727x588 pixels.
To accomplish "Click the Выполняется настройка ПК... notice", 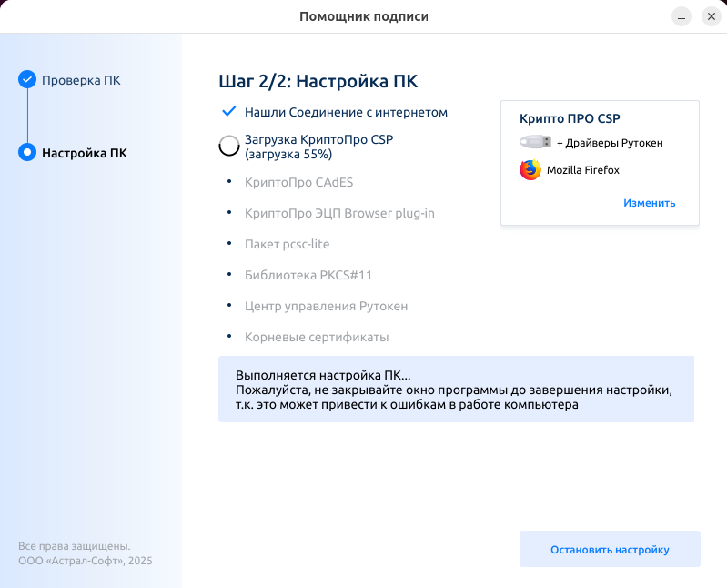I will pos(456,389).
